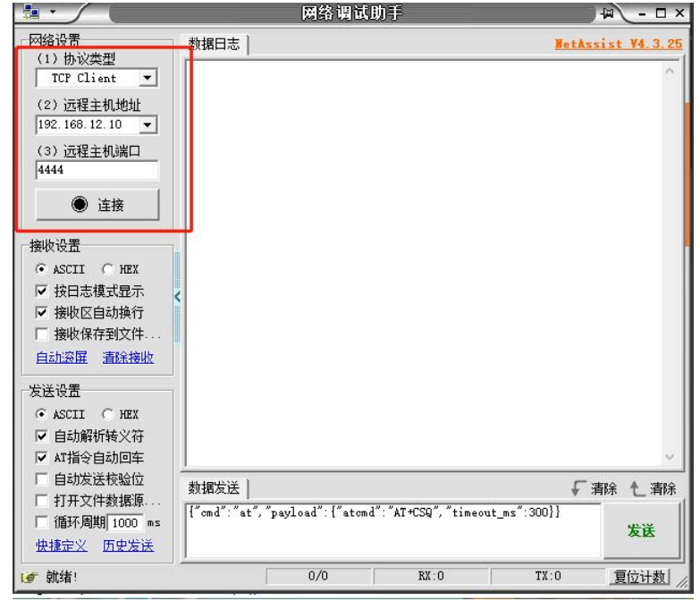Enable 接收保存到文件 checkbox
Screen dimensions: 700x601
click(x=41, y=334)
